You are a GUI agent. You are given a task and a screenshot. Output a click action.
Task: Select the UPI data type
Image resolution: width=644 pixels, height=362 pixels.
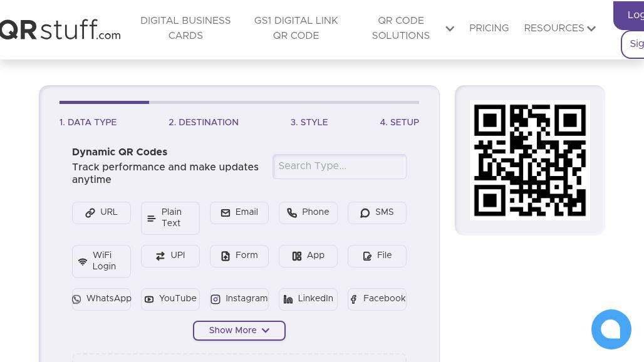[x=170, y=256]
